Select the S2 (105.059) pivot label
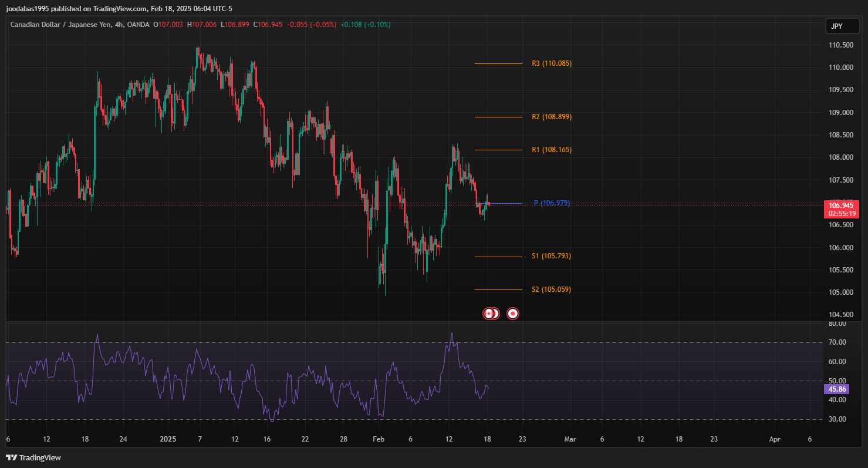 551,289
